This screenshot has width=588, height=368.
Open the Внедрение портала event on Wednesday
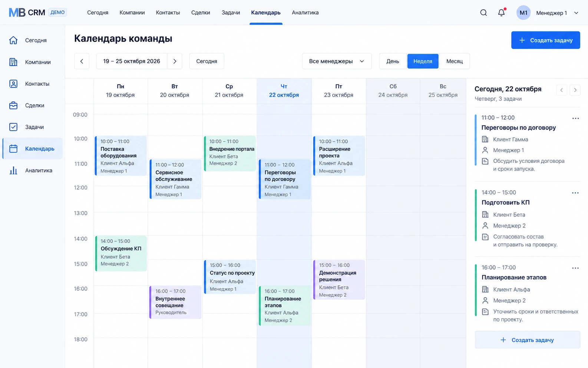[x=230, y=154]
